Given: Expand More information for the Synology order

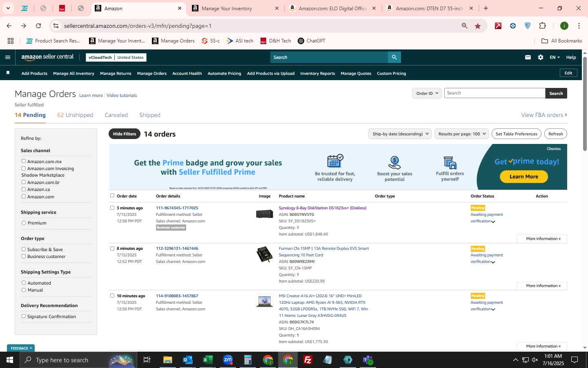Looking at the screenshot, I should (542, 238).
